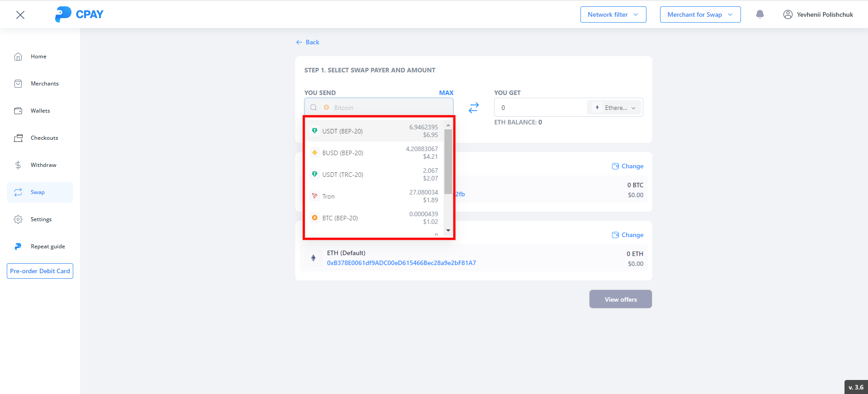The width and height of the screenshot is (868, 394).
Task: Expand the Merchant for Swap dropdown
Action: pos(700,14)
